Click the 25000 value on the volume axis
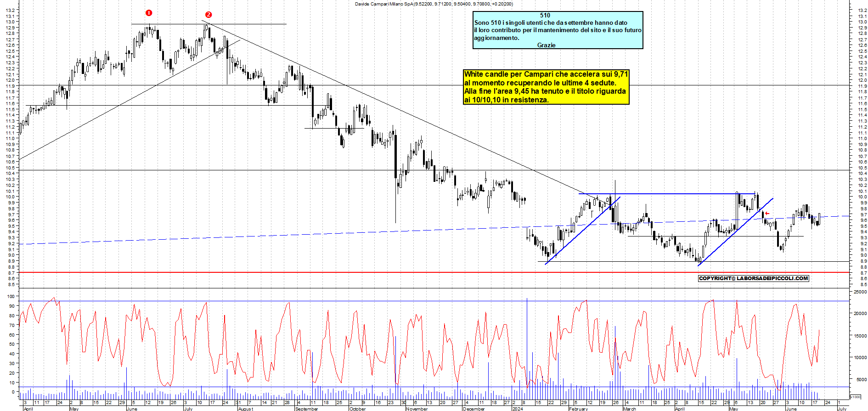 860,292
